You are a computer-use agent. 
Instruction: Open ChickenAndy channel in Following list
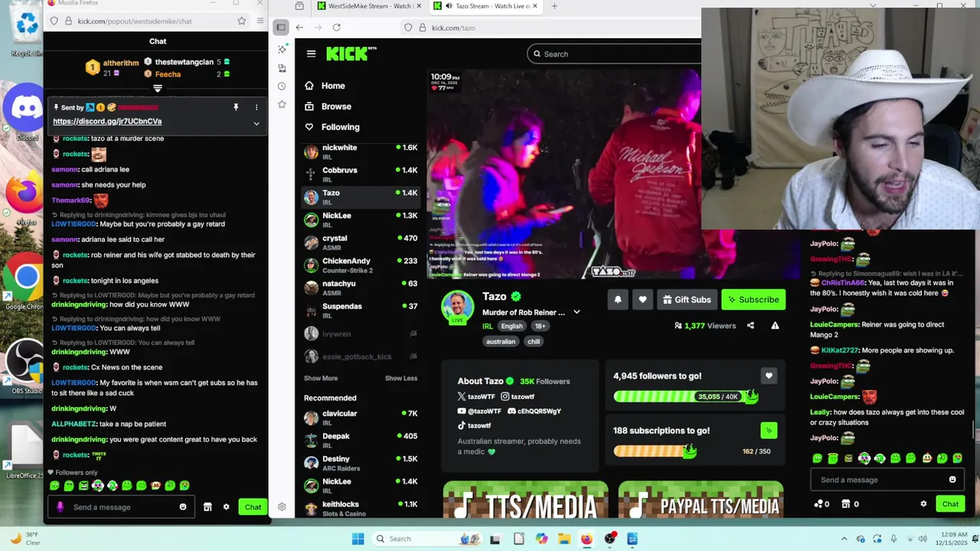click(361, 265)
